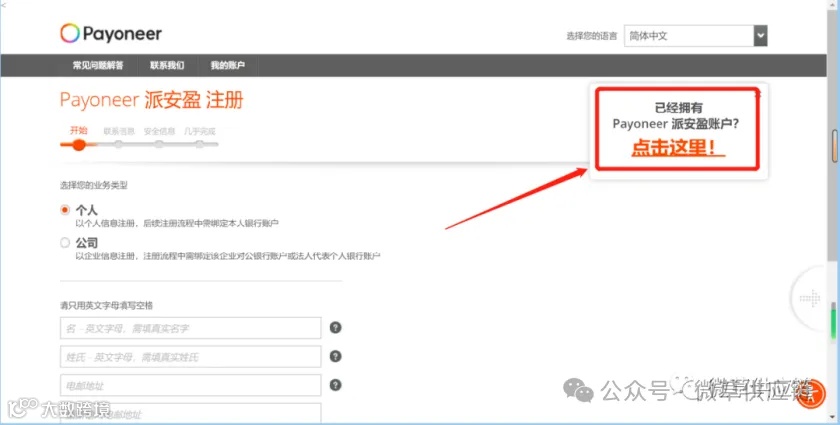The width and height of the screenshot is (840, 425).
Task: Click the orange chat button at bottom right
Action: point(811,394)
